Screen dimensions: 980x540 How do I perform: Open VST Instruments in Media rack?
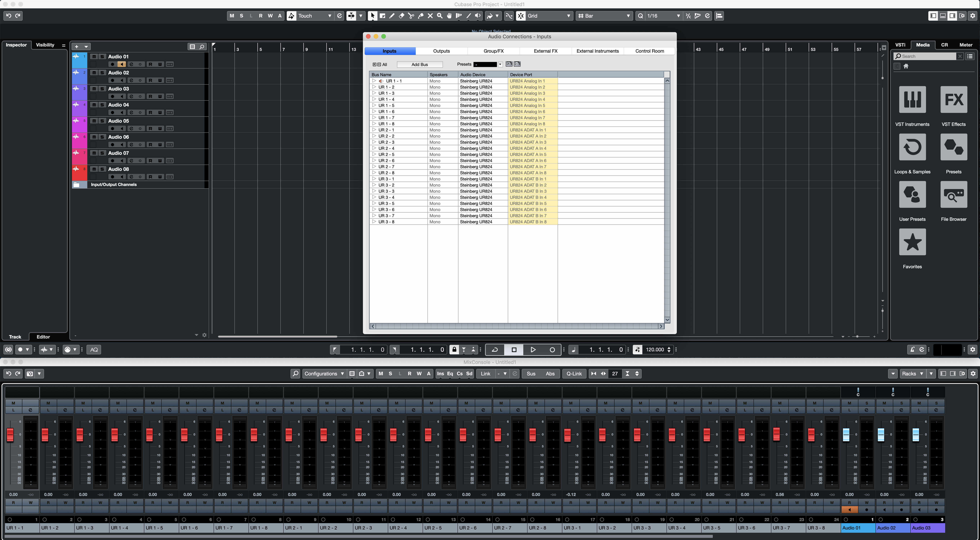pyautogui.click(x=912, y=100)
